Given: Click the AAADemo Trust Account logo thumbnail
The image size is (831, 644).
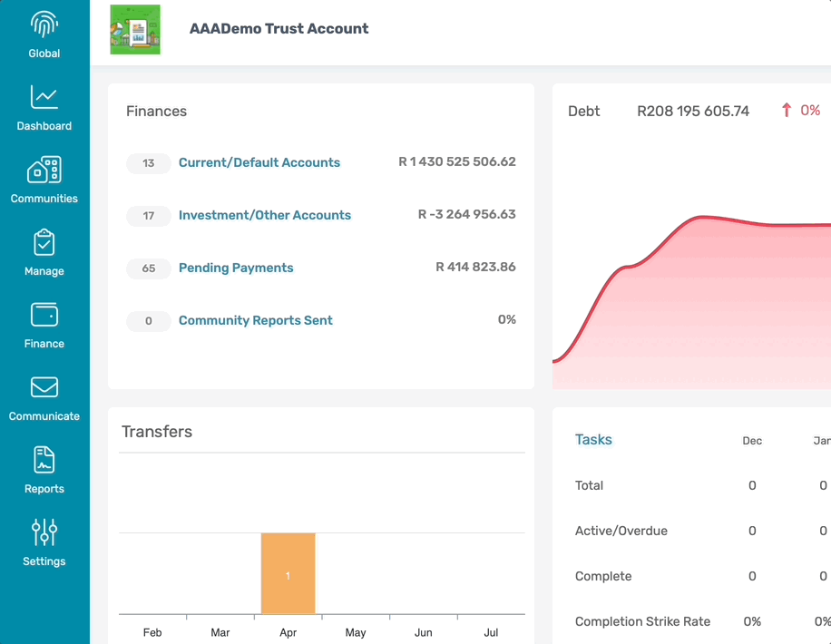Looking at the screenshot, I should pyautogui.click(x=135, y=30).
